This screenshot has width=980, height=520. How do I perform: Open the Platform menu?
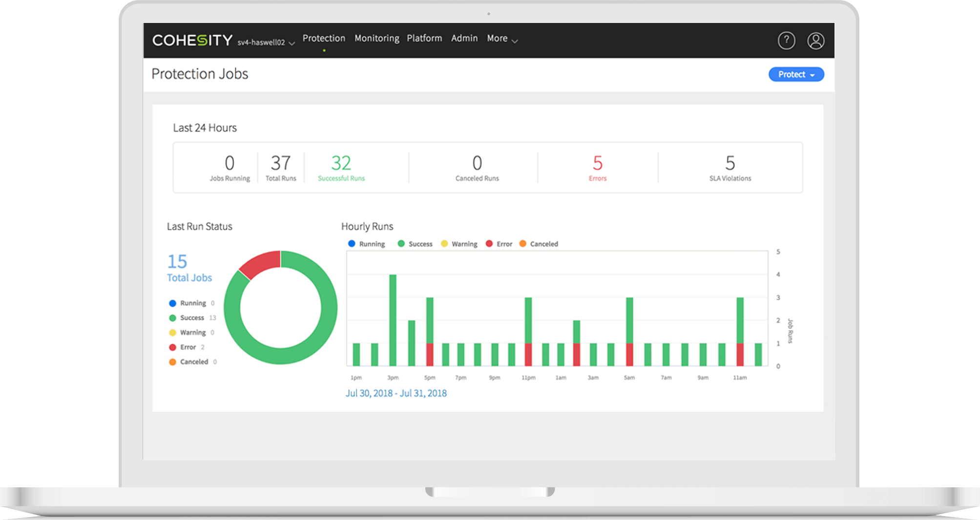tap(424, 38)
